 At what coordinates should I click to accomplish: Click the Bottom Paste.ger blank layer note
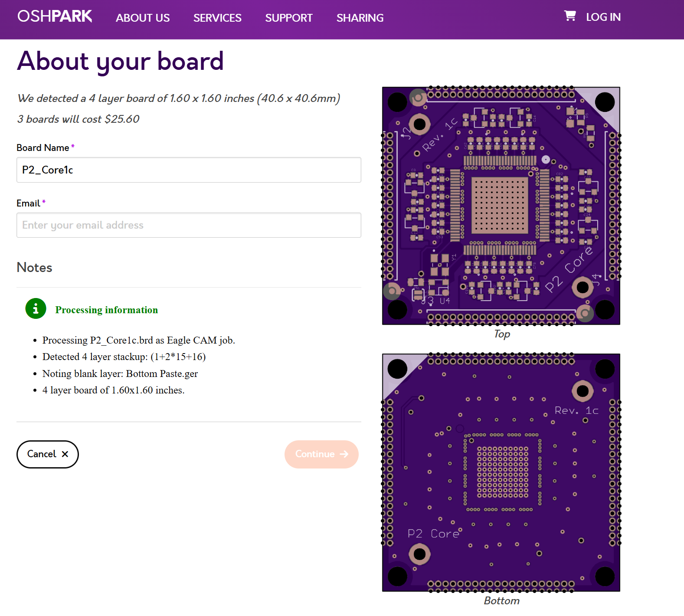pyautogui.click(x=120, y=374)
